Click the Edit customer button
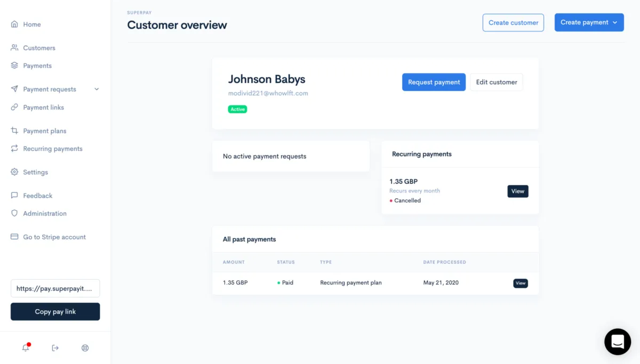 497,82
